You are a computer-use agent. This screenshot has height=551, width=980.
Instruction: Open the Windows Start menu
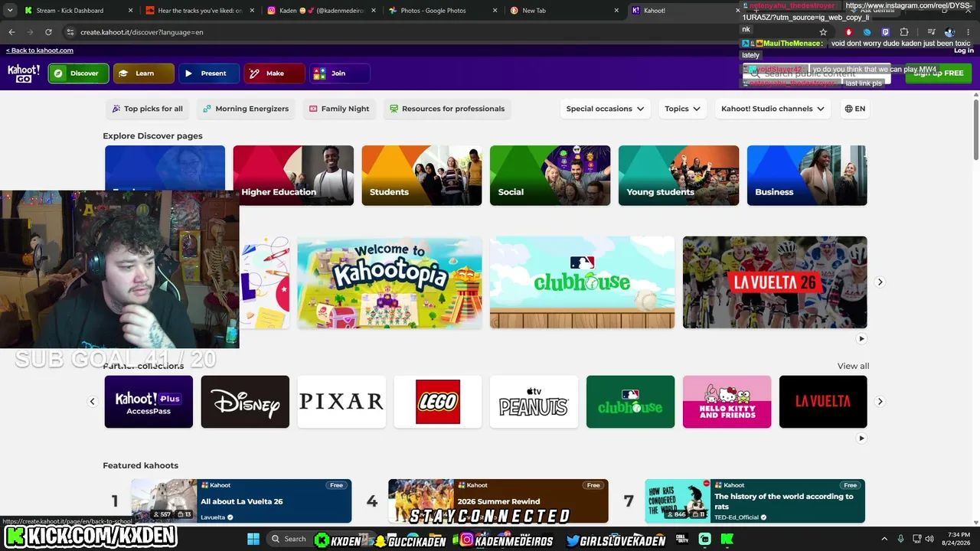point(253,539)
